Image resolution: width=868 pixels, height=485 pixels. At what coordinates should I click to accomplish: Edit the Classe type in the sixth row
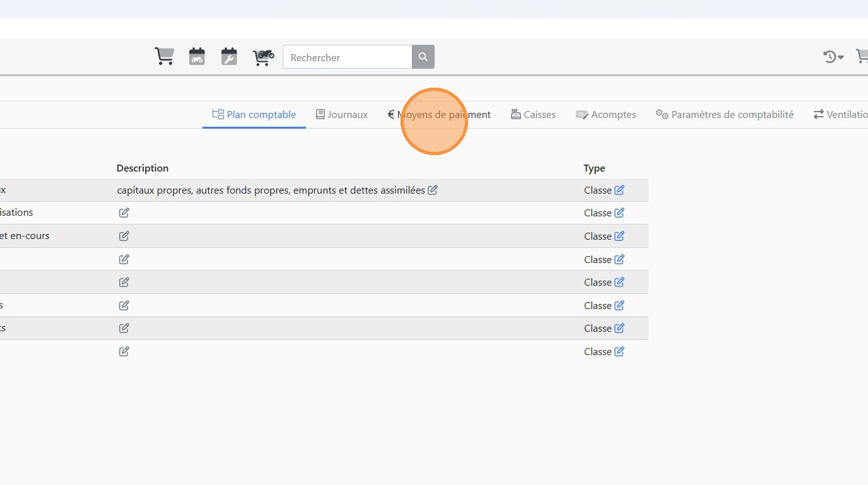[619, 305]
